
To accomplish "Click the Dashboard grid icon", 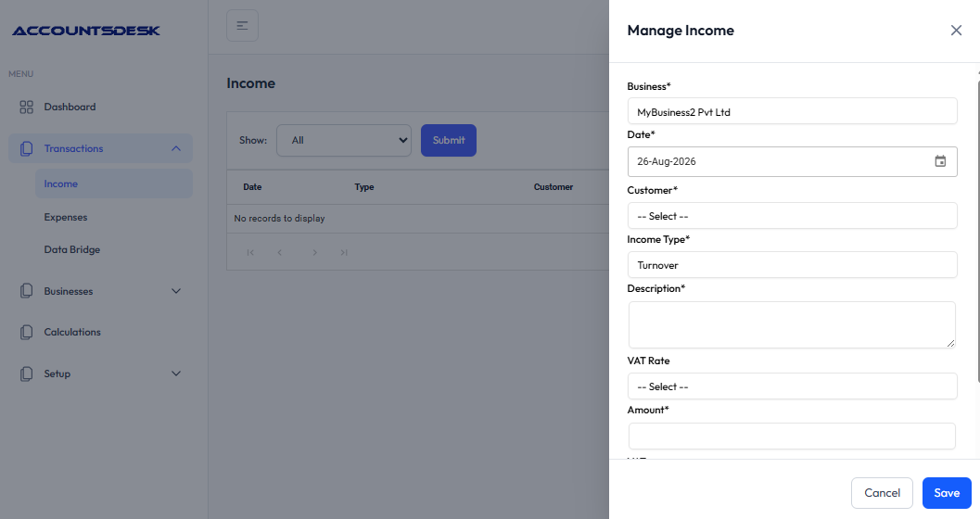I will click(26, 108).
